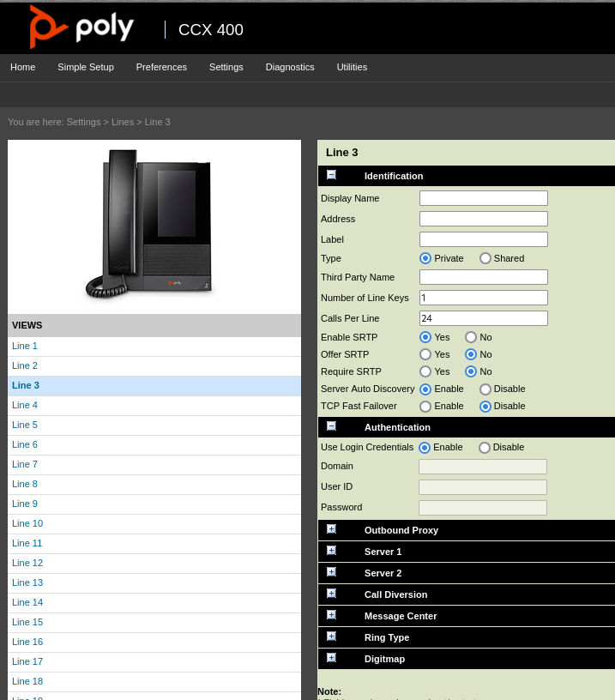Click the Label input field
Screen dimensions: 615x700
click(484, 239)
